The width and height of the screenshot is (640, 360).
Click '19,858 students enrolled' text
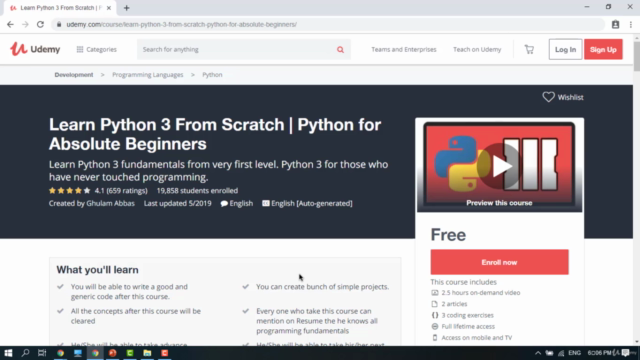[197, 191]
